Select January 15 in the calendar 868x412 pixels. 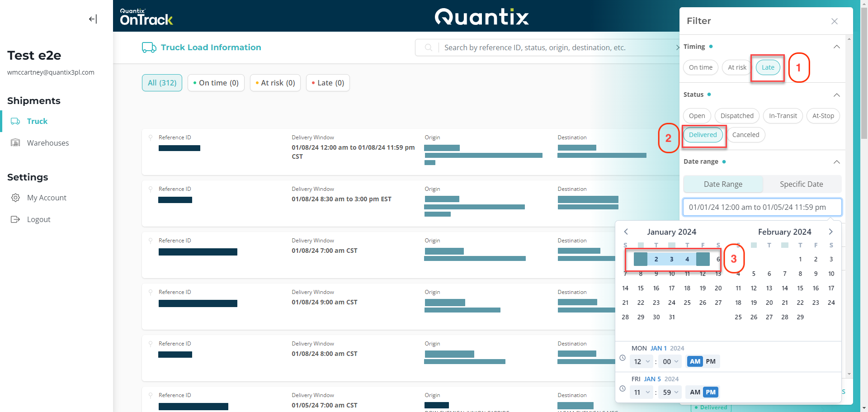point(641,288)
